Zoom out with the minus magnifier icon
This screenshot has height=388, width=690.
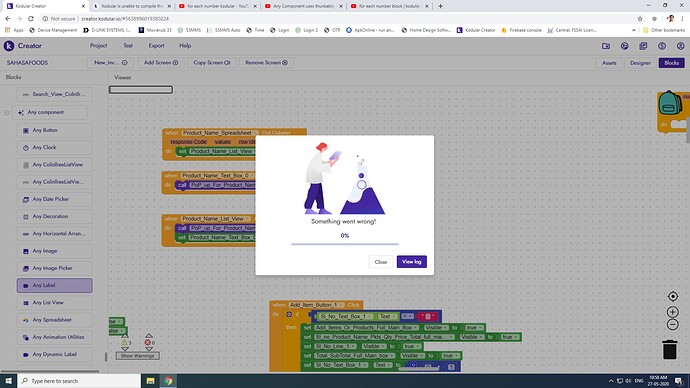(x=672, y=325)
